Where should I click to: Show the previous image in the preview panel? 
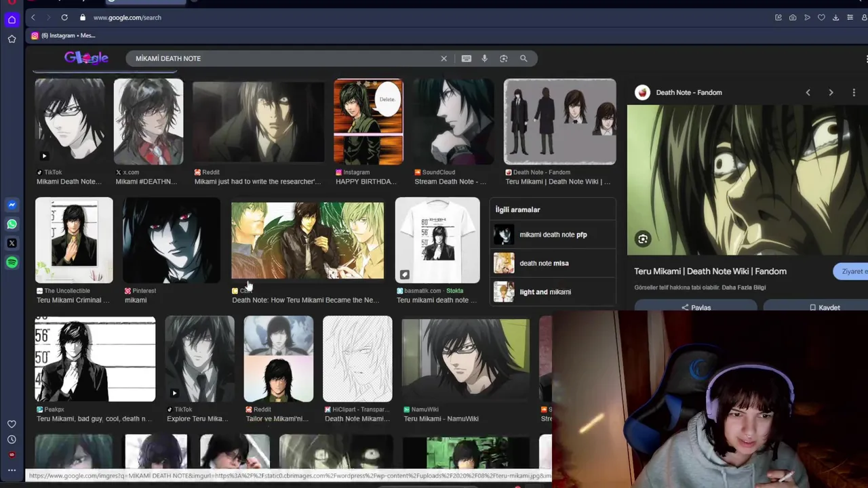coord(808,92)
